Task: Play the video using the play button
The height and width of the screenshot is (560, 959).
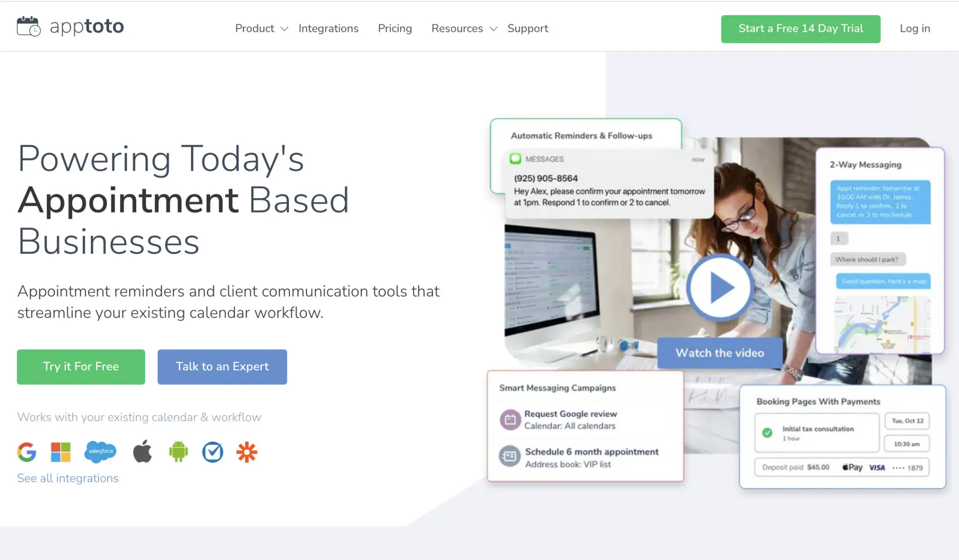Action: pos(719,287)
